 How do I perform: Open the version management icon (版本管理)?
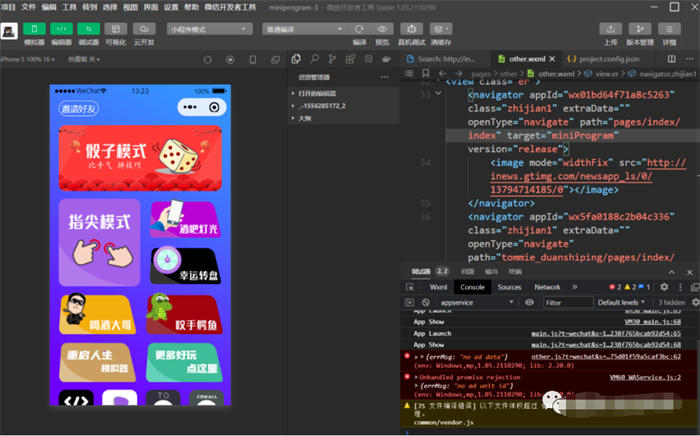640,29
